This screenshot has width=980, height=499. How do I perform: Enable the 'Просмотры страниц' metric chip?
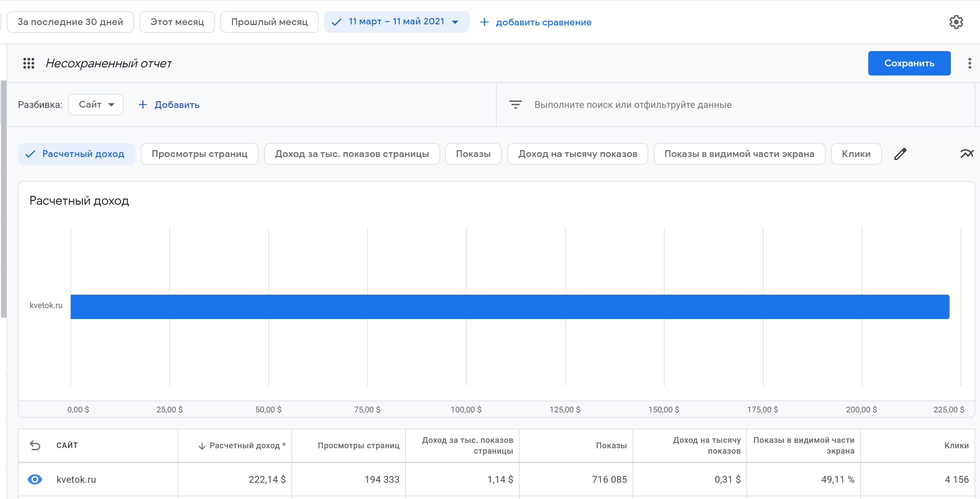199,154
